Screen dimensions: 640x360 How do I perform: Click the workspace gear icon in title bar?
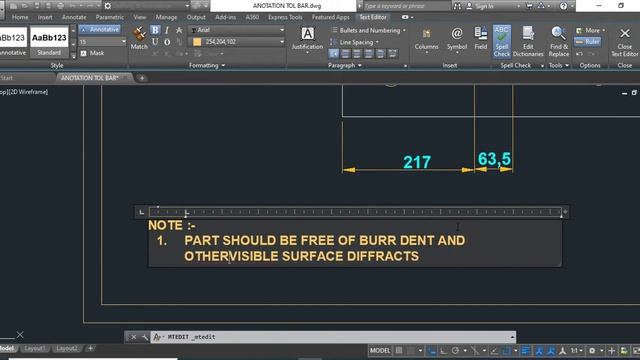pyautogui.click(x=108, y=6)
